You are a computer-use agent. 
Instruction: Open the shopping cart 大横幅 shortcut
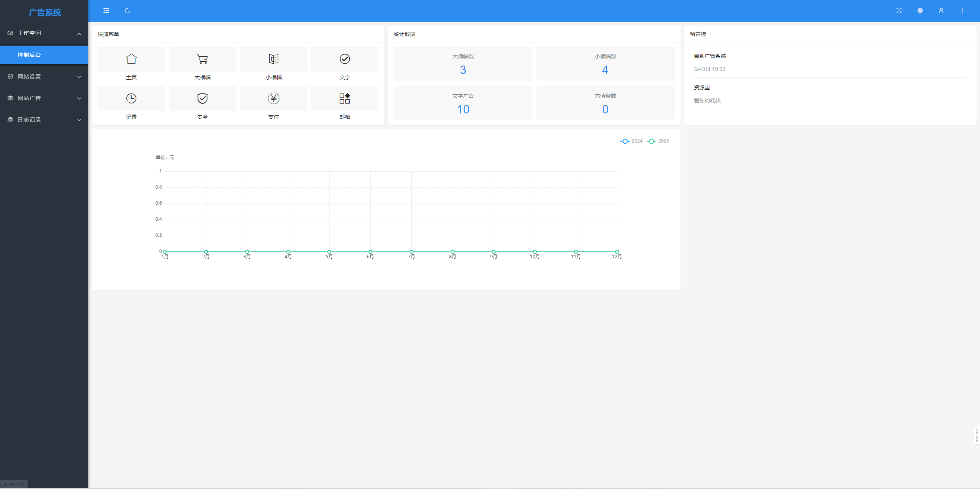[202, 59]
